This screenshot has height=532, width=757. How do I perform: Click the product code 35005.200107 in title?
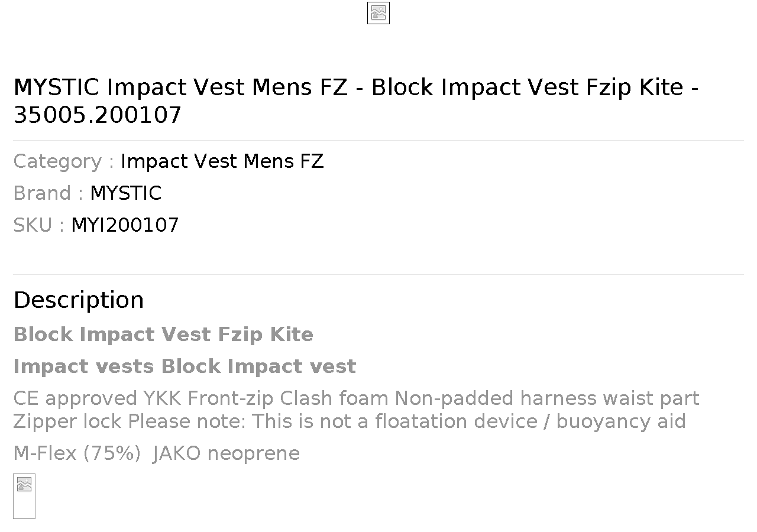(x=97, y=115)
